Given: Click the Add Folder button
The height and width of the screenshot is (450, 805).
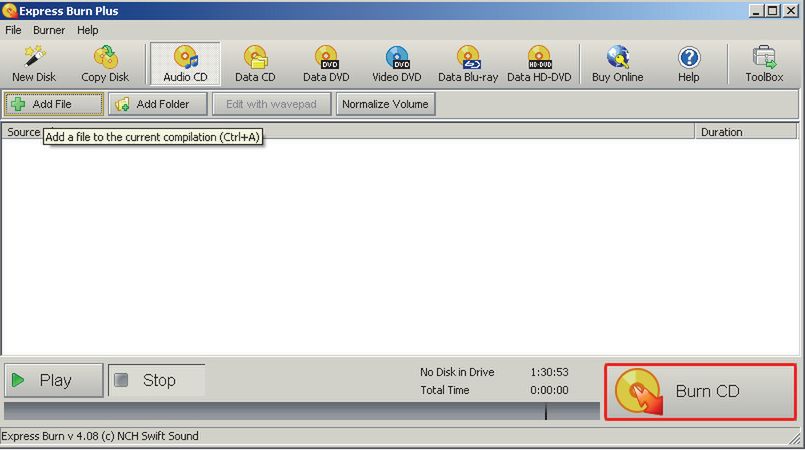Looking at the screenshot, I should [x=158, y=104].
